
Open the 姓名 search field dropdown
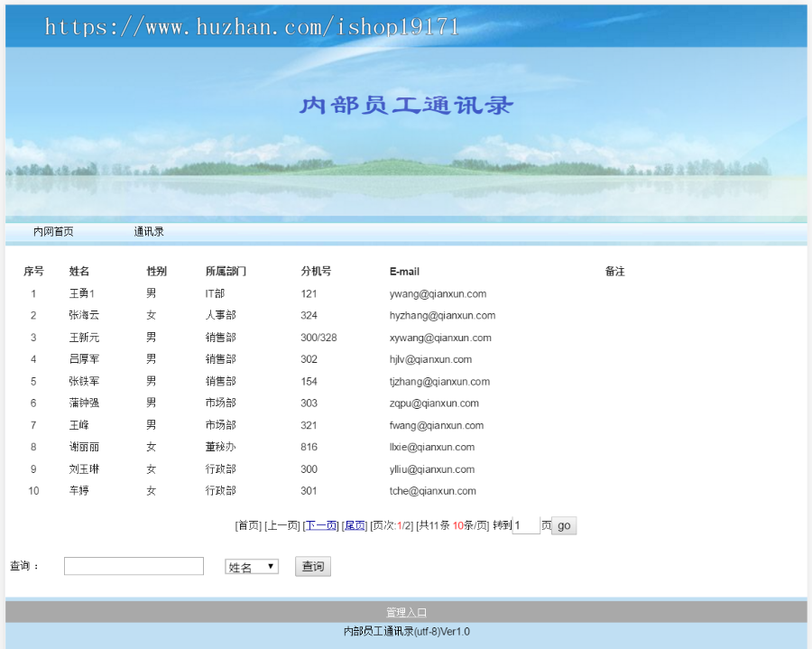251,566
